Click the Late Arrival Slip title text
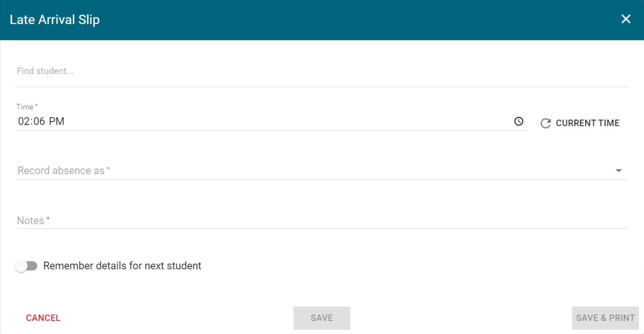644x334 pixels. (x=54, y=20)
